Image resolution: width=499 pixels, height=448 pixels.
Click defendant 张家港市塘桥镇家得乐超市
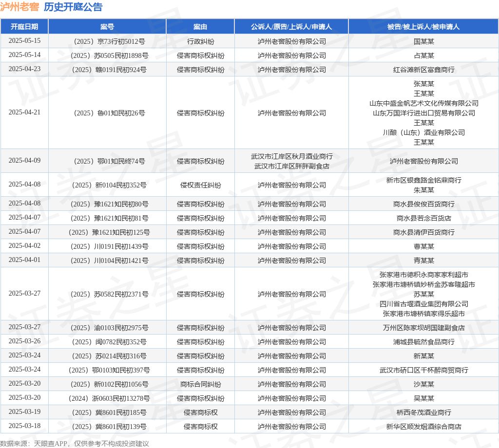coord(423,314)
